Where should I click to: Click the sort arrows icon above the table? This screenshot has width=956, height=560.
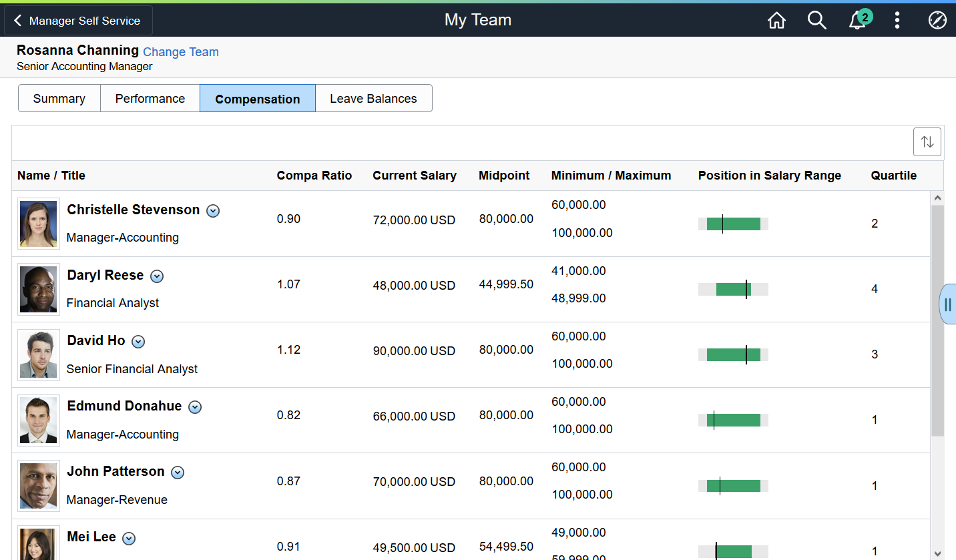coord(927,142)
